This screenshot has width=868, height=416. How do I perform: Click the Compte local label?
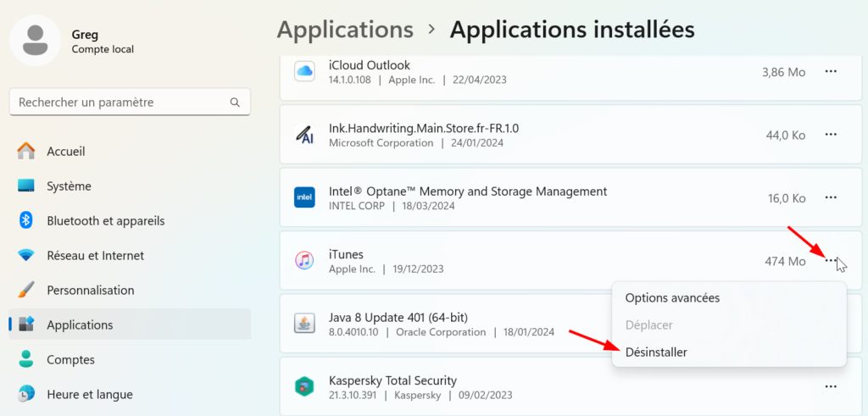pos(103,49)
